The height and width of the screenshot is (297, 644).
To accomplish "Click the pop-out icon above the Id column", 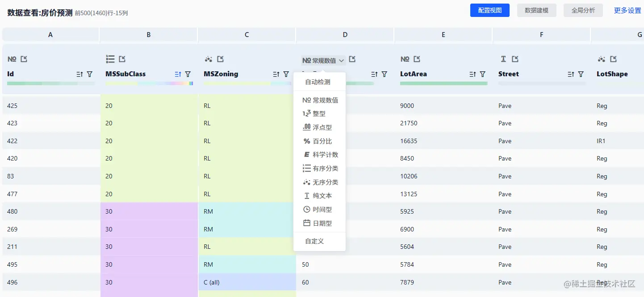I will (x=24, y=59).
